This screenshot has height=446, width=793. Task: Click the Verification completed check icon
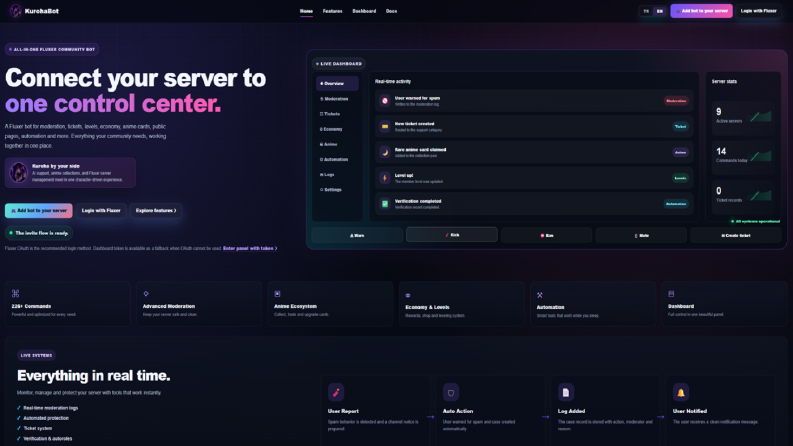click(x=385, y=204)
